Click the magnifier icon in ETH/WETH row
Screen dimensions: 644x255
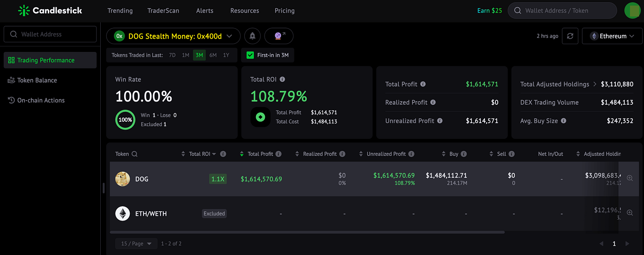[630, 213]
